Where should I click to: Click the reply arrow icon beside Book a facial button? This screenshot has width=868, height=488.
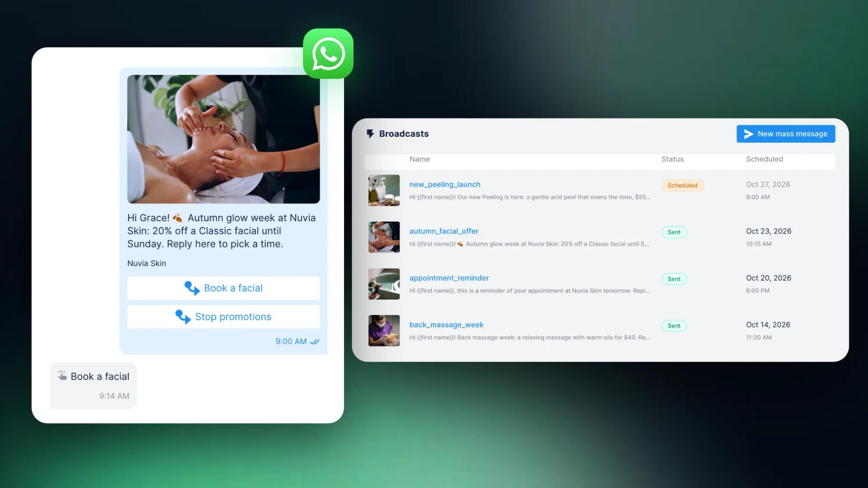[x=192, y=289]
